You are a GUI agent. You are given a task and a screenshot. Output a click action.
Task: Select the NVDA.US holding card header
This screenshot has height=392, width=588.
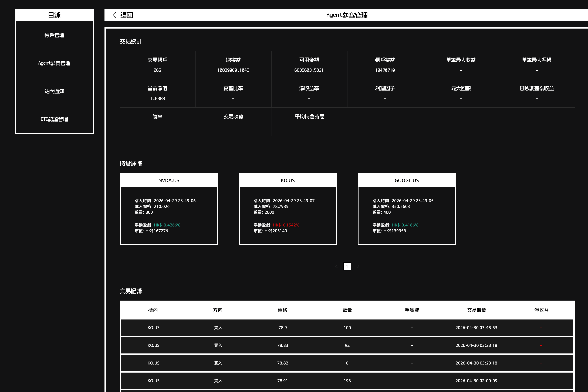169,180
